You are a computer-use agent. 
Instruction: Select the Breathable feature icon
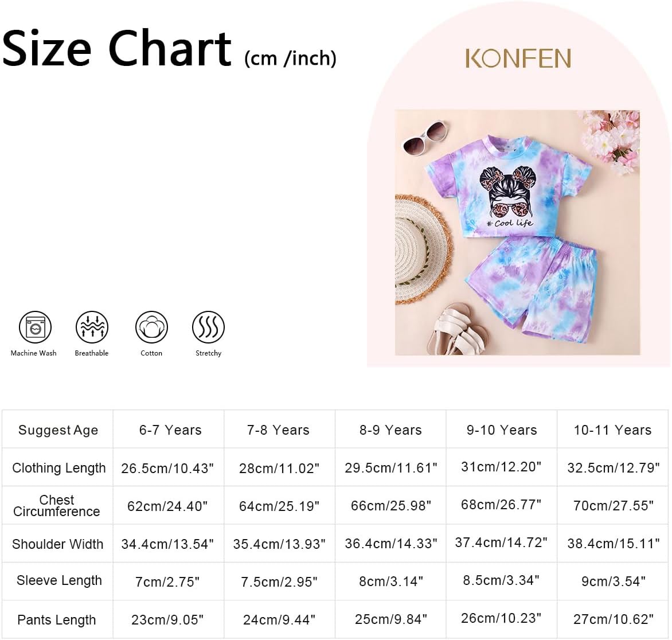pyautogui.click(x=92, y=328)
